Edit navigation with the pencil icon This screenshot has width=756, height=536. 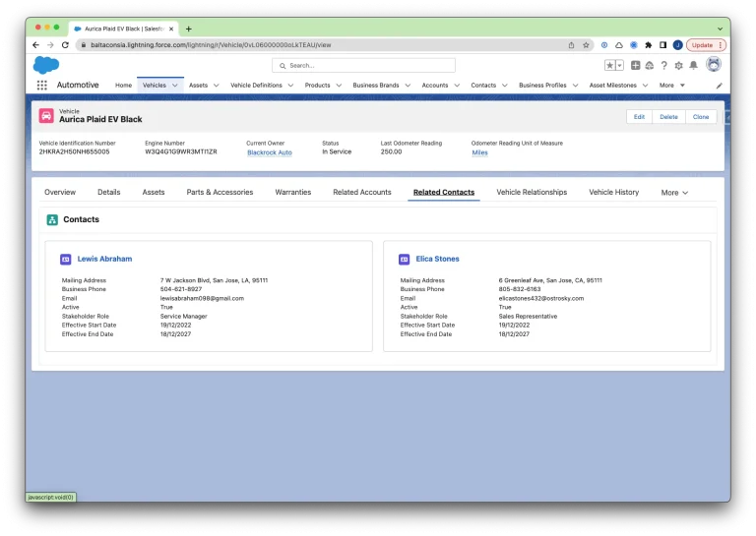(719, 86)
